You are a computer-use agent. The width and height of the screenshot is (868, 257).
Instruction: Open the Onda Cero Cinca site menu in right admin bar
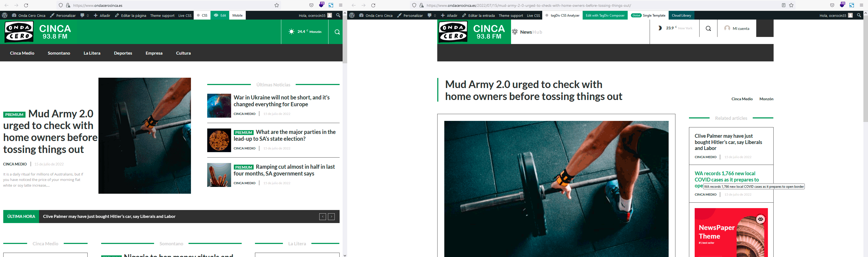(375, 15)
